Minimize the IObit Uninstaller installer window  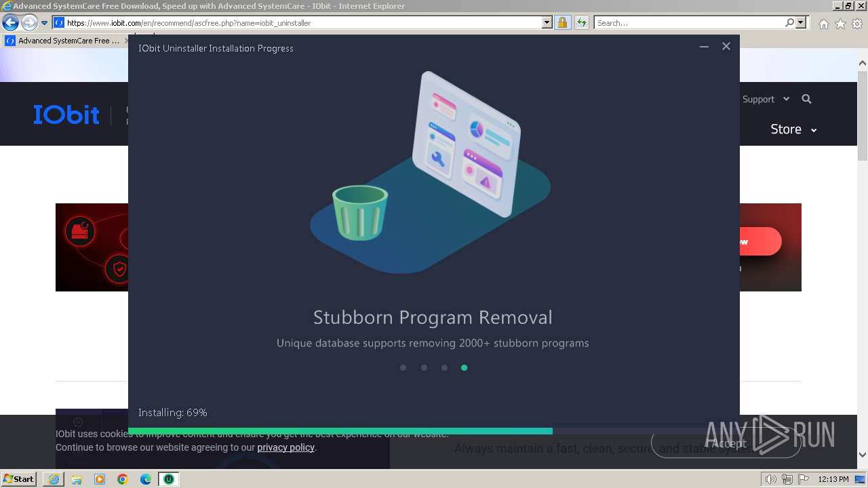tap(704, 47)
